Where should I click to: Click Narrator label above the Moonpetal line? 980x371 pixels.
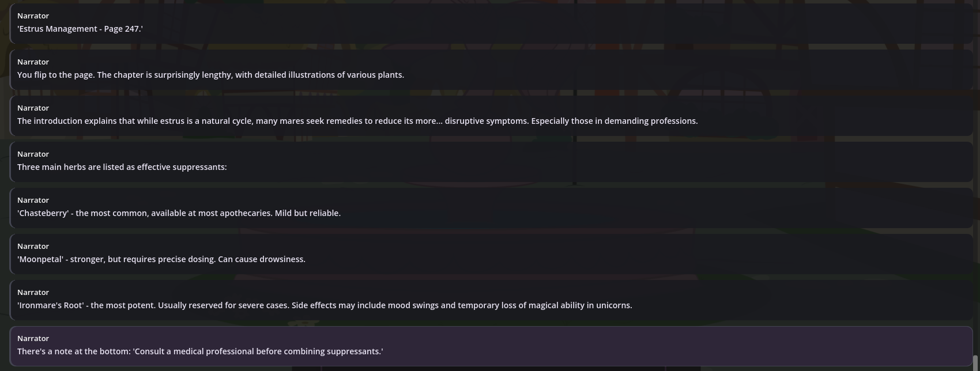coord(33,246)
